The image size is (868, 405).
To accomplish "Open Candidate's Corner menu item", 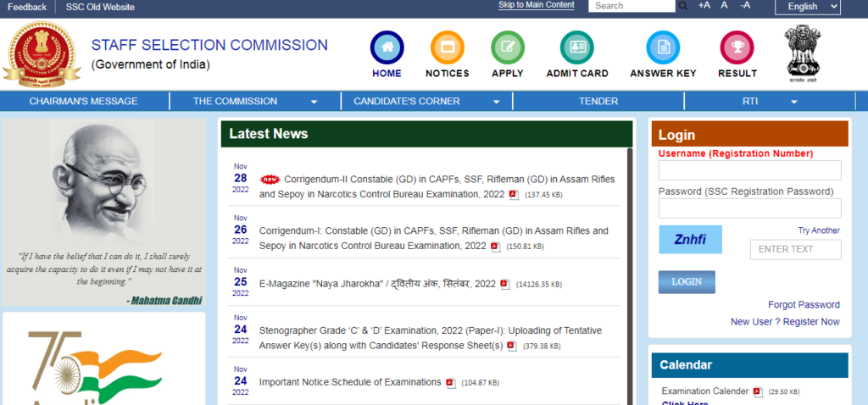I will [x=407, y=102].
